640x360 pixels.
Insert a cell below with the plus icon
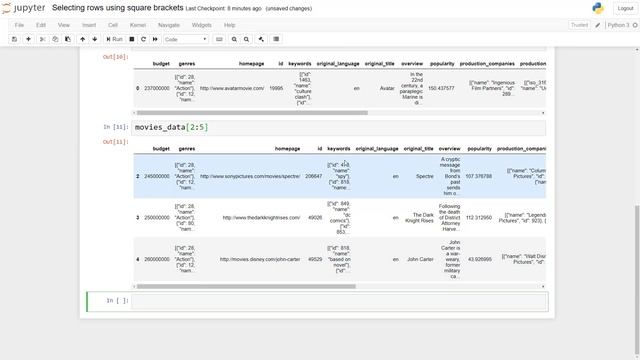[x=28, y=39]
